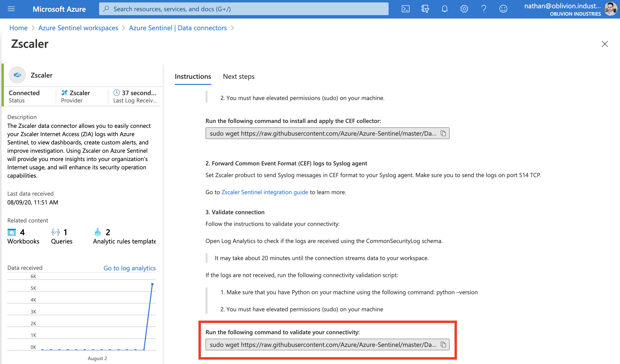Viewport: 620px width, 364px height.
Task: Switch to the Next steps tab
Action: point(238,77)
